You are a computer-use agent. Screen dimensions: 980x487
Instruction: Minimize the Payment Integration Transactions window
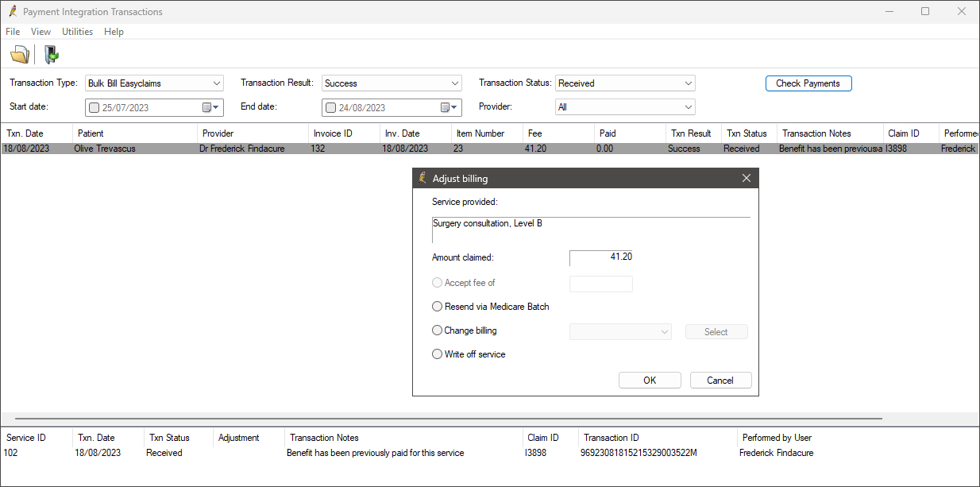(889, 12)
